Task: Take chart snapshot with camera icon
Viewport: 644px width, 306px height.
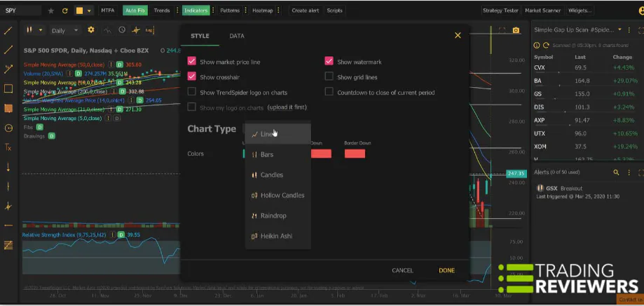Action: (x=516, y=30)
